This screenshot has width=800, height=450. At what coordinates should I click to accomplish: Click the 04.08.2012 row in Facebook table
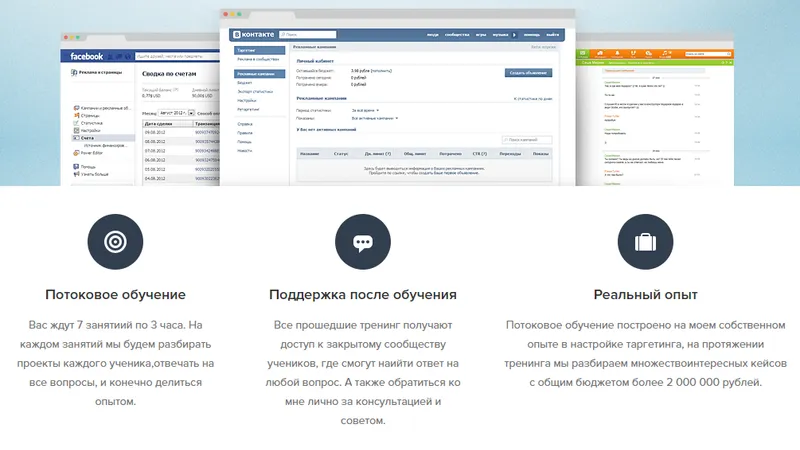click(181, 179)
